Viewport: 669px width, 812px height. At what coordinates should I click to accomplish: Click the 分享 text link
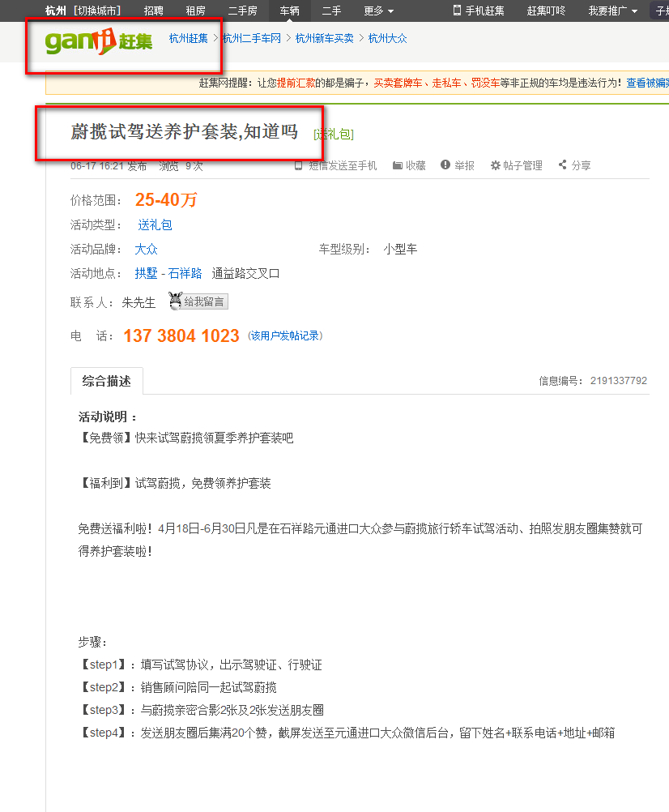coord(581,165)
